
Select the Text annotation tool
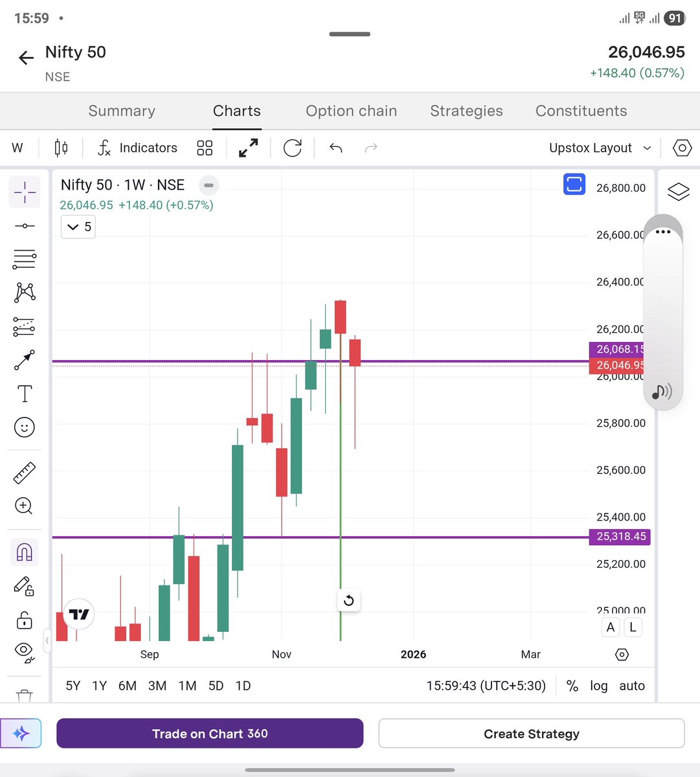point(25,394)
